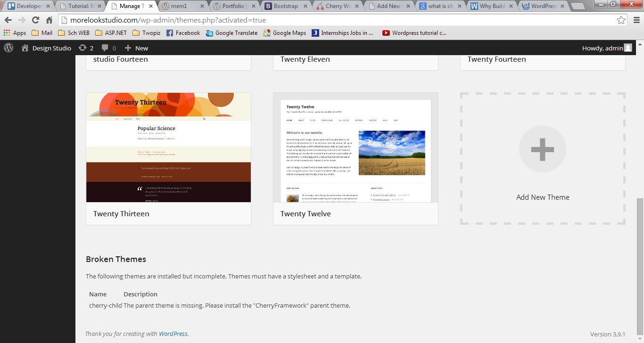Open the updates indicator showing 2
644x343 pixels.
pyautogui.click(x=86, y=48)
